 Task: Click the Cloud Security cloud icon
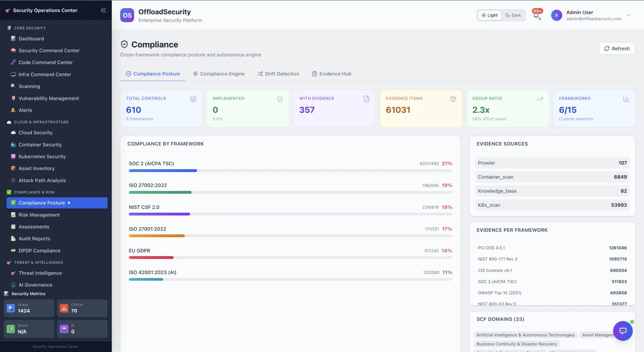coord(13,133)
